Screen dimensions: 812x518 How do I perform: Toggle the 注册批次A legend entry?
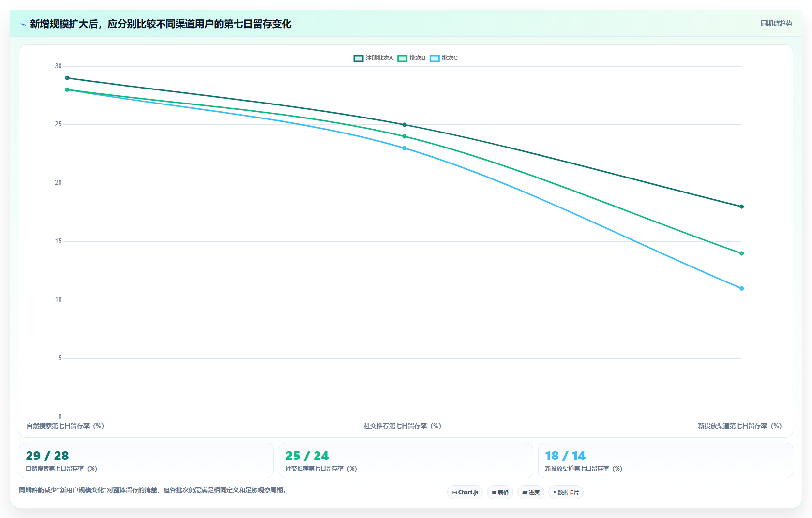pyautogui.click(x=373, y=58)
